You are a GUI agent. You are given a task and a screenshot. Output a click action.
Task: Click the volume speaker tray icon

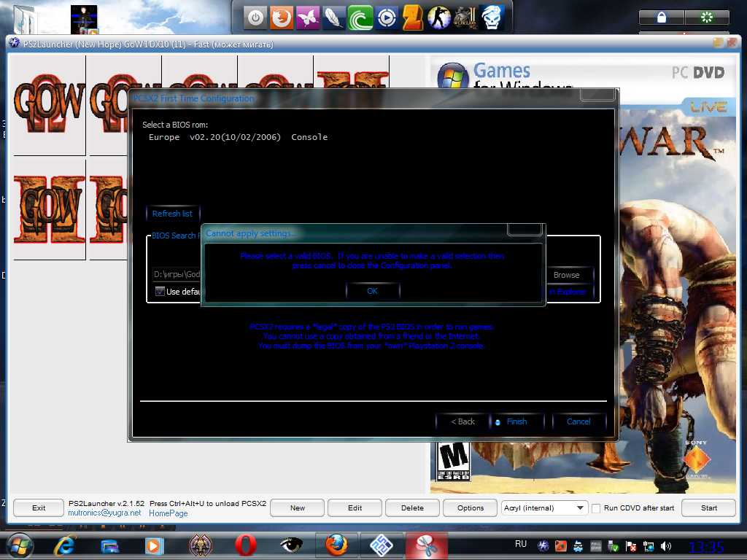click(x=666, y=546)
